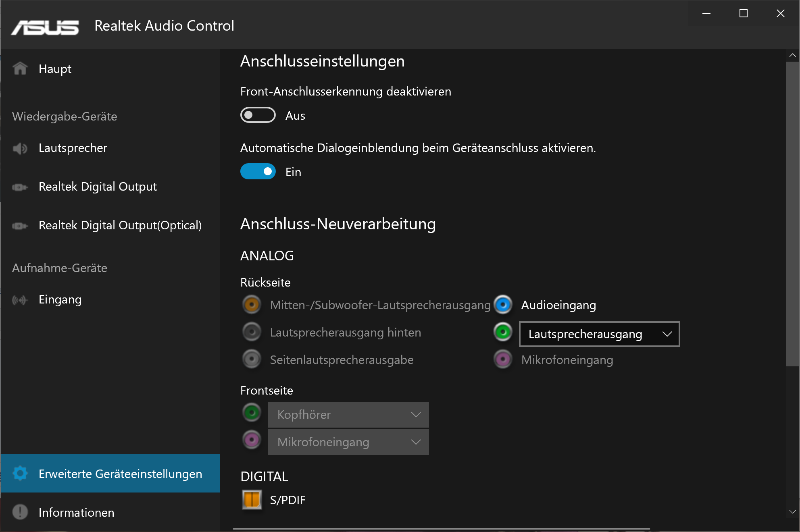Select Realtek Digital Output(Optical) in sidebar
Viewport: 800px width, 532px height.
[x=120, y=225]
